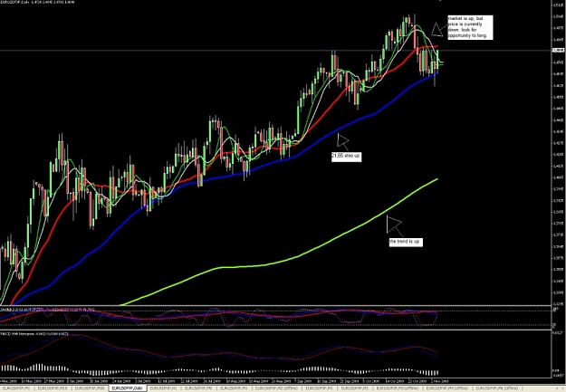This screenshot has height=392, width=566.
Task: Select the EURUSDFXP,H1 chart tab
Action: click(x=164, y=388)
